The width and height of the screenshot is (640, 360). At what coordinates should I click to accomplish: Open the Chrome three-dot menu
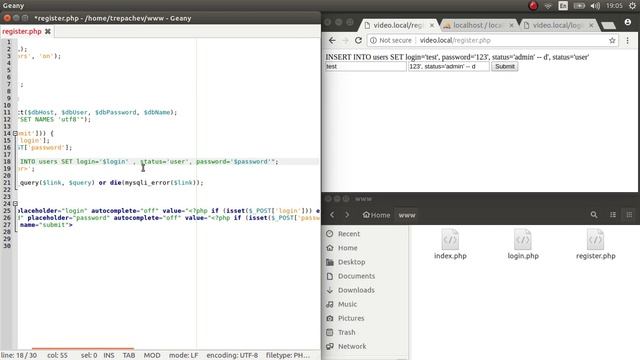click(x=628, y=40)
